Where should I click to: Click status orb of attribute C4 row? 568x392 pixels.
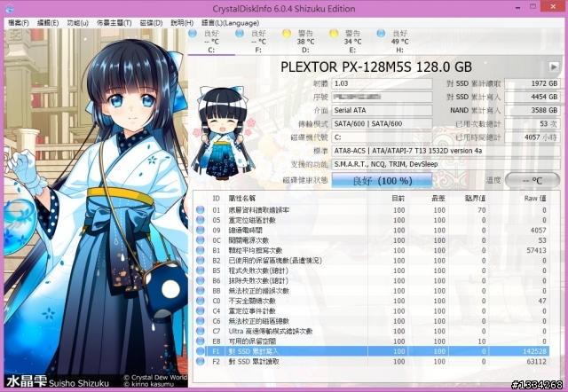point(200,311)
